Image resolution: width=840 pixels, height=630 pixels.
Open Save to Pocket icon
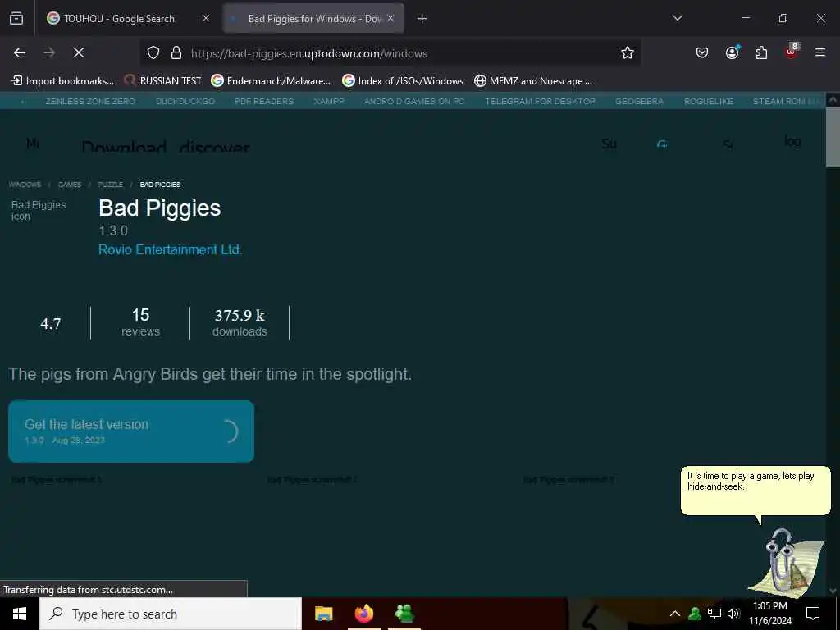pyautogui.click(x=702, y=53)
